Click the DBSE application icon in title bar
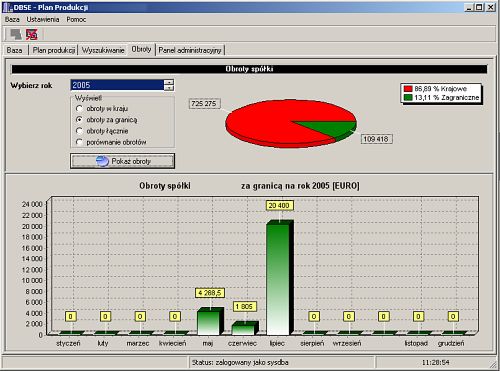Viewport: 500px width, 371px height. click(x=7, y=7)
